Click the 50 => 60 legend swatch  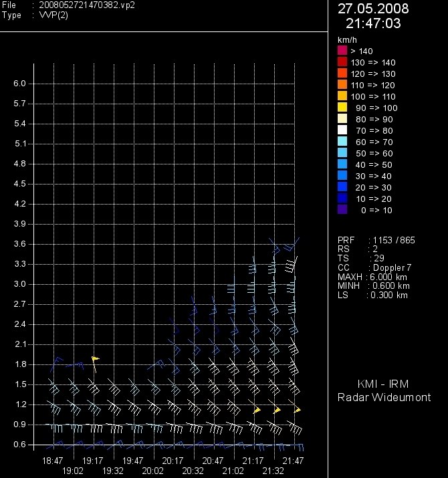342,152
